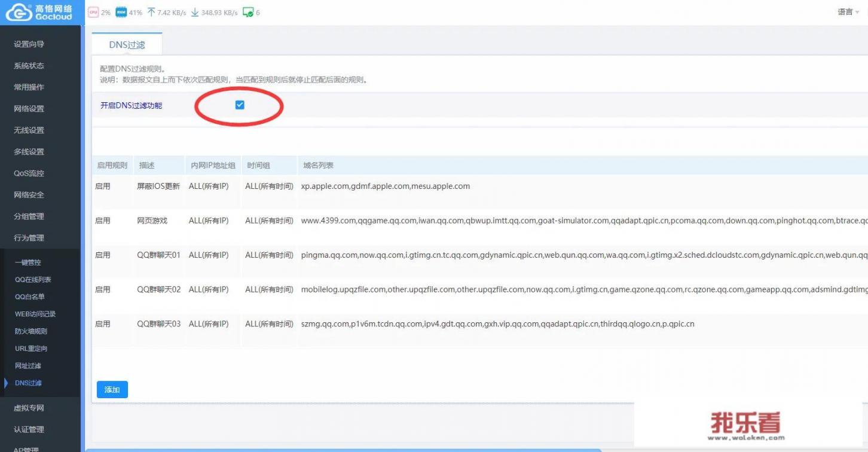Toggle the 开启DNS过滤功能 checkbox
This screenshot has width=868, height=452.
tap(240, 105)
